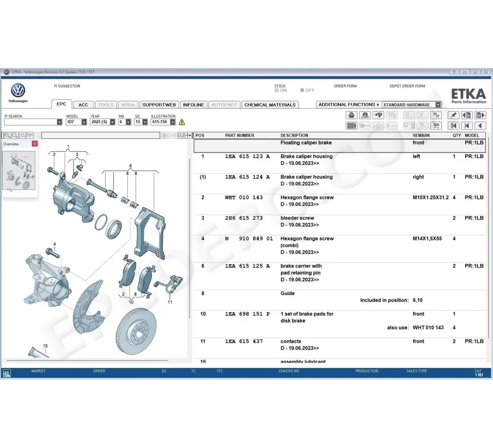Open the FI Search dropdown
Screen dimensions: 493x448
click(x=59, y=122)
